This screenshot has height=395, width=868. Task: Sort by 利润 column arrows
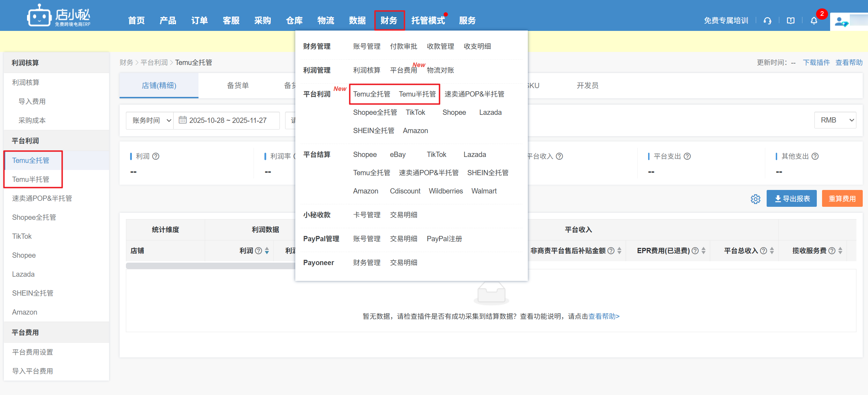point(267,251)
